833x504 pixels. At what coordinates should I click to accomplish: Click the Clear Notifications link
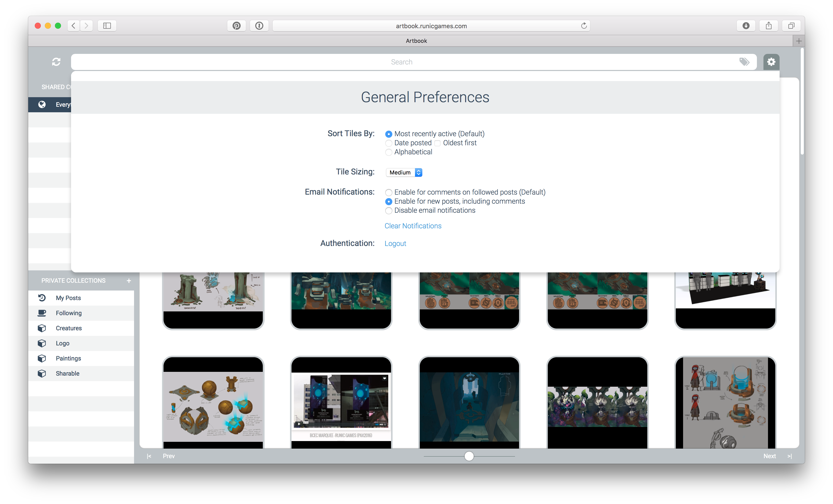413,226
